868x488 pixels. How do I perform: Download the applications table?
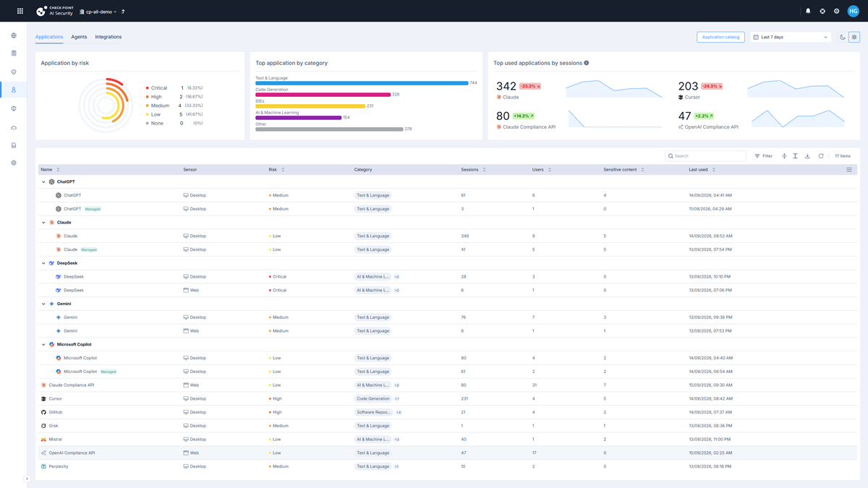click(x=807, y=156)
